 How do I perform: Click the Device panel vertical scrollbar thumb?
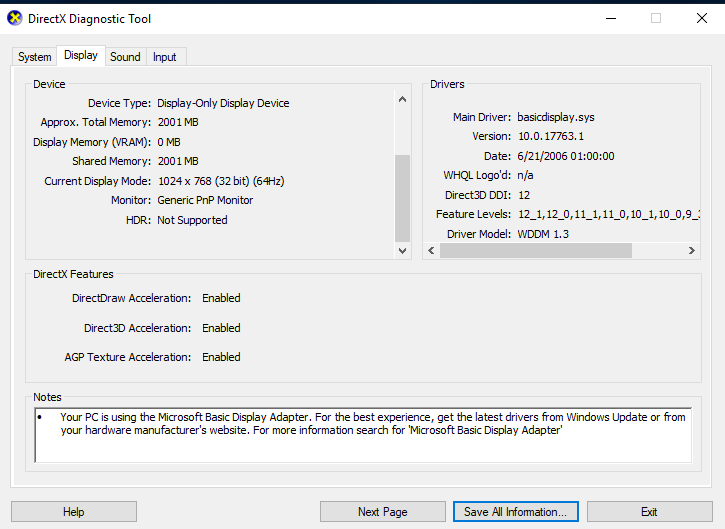tap(402, 198)
